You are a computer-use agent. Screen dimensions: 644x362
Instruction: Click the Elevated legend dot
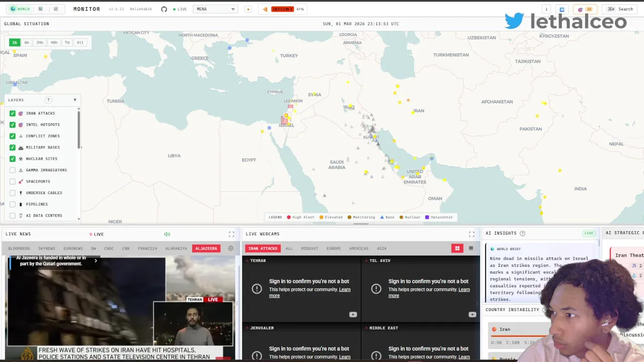click(x=321, y=217)
